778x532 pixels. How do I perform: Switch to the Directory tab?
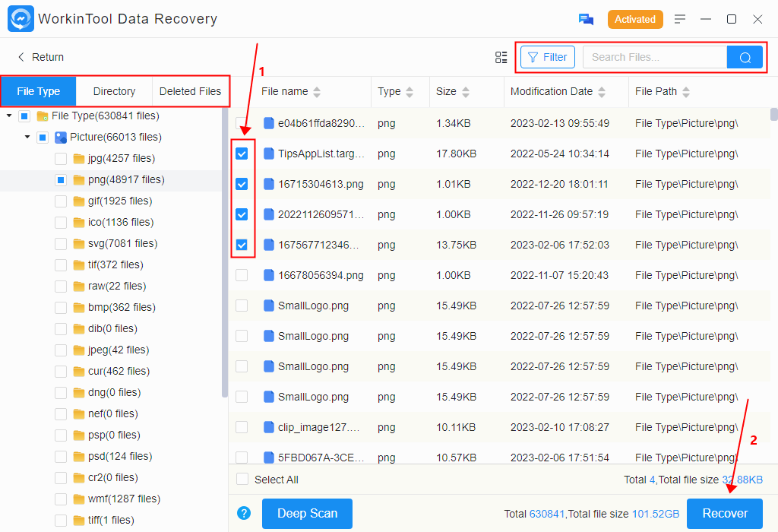pos(114,91)
